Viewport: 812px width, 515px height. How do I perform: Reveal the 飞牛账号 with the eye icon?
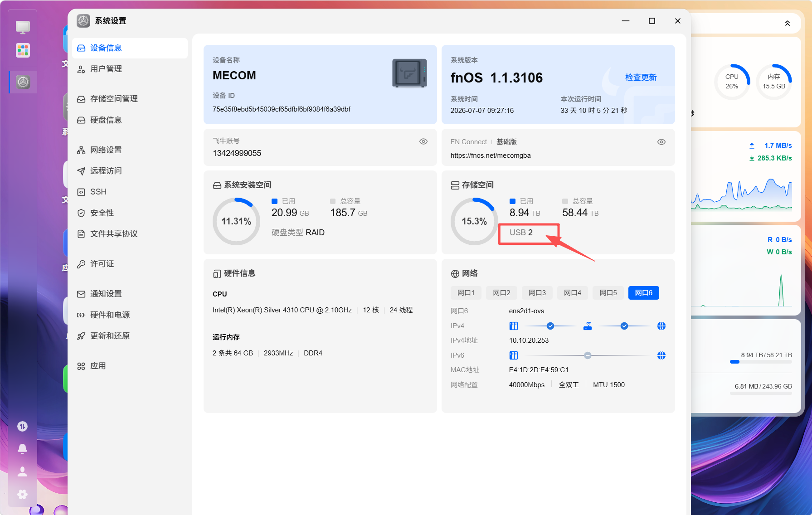(x=423, y=141)
